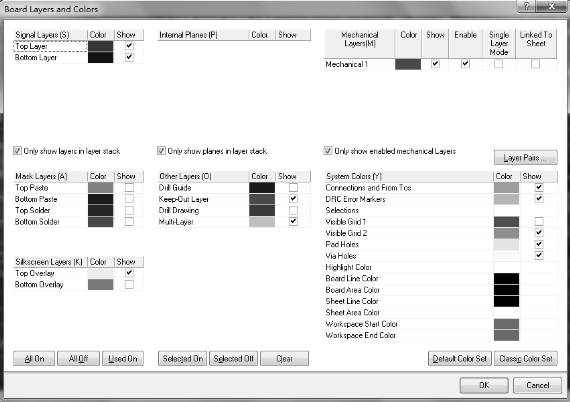Click Multi-Layer color swatch
This screenshot has width=570, height=402.
[x=262, y=222]
